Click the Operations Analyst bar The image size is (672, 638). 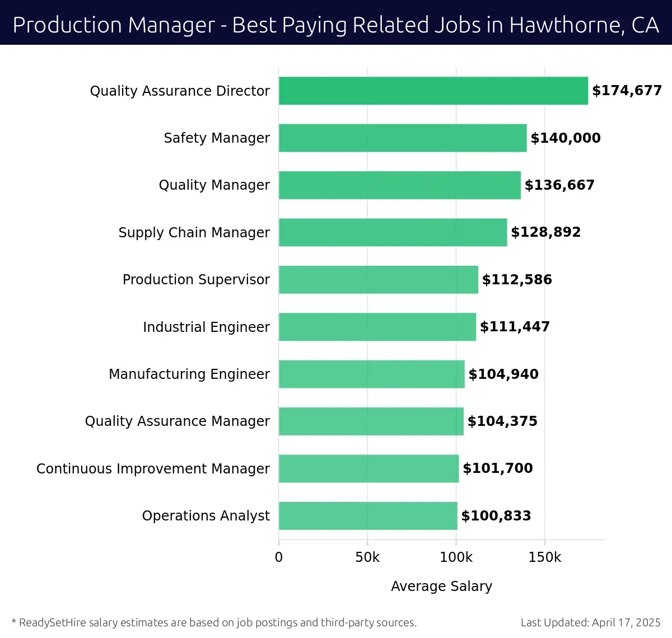(x=368, y=515)
